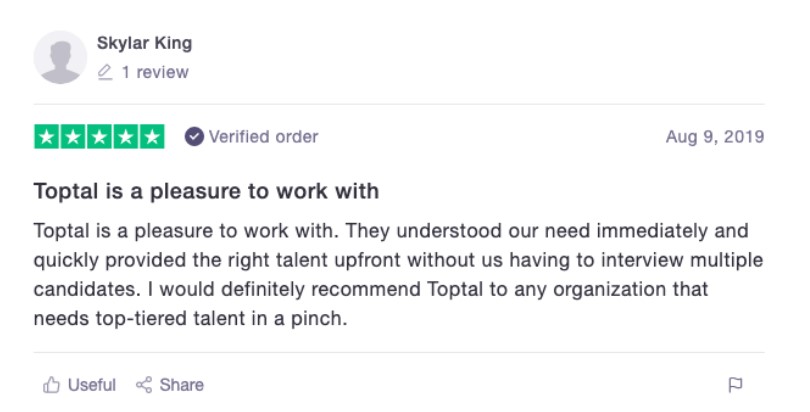The width and height of the screenshot is (810, 412).
Task: Click the verified order checkmark badge
Action: pyautogui.click(x=194, y=137)
